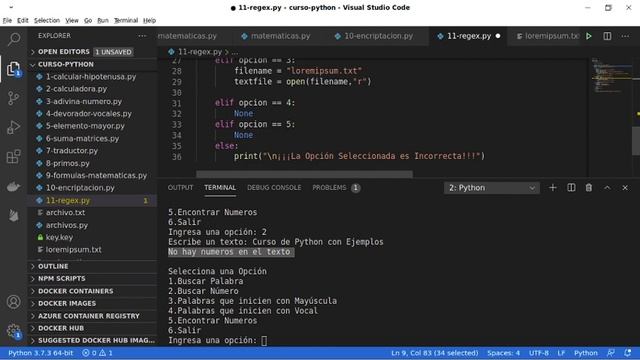
Task: Open the Search view in activity bar
Action: [x=13, y=39]
